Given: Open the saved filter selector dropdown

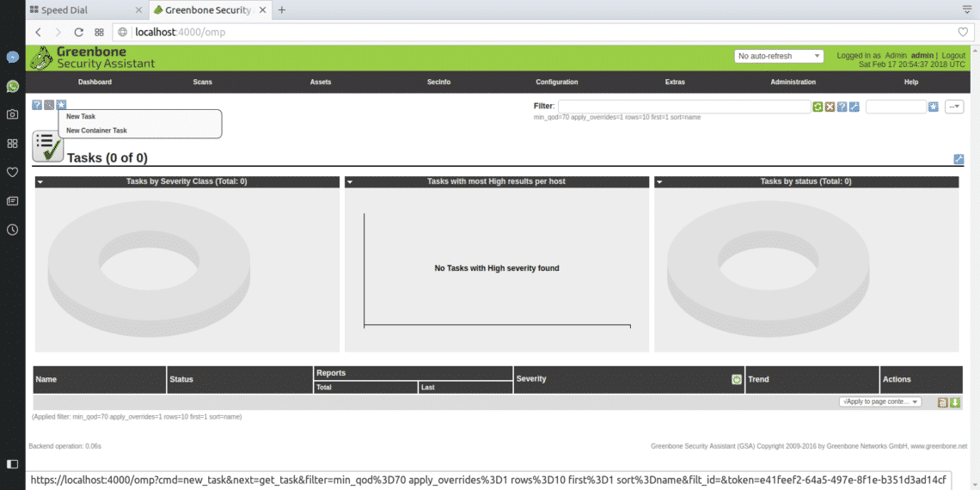Looking at the screenshot, I should click(x=954, y=107).
